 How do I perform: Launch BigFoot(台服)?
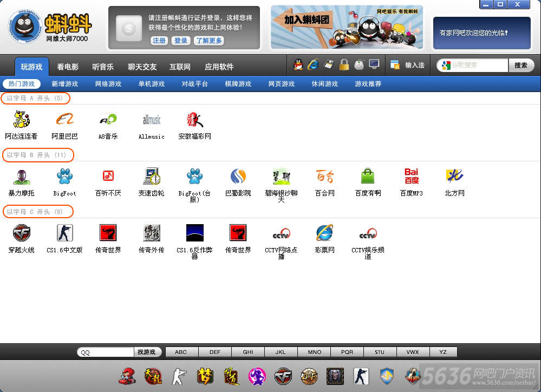coord(194,185)
